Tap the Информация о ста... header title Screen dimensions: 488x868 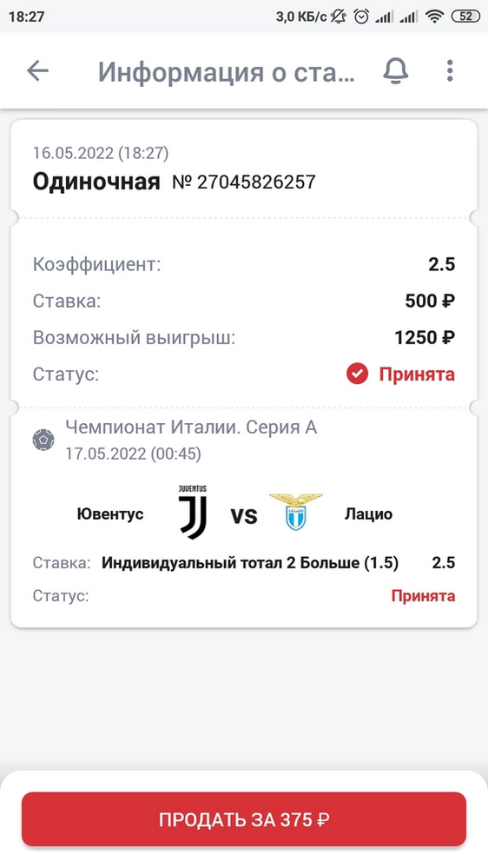click(227, 72)
